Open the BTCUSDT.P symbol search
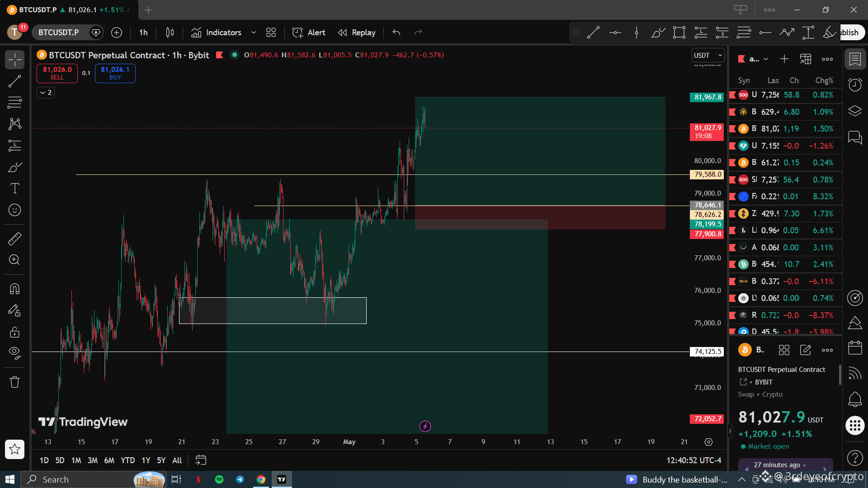 58,33
